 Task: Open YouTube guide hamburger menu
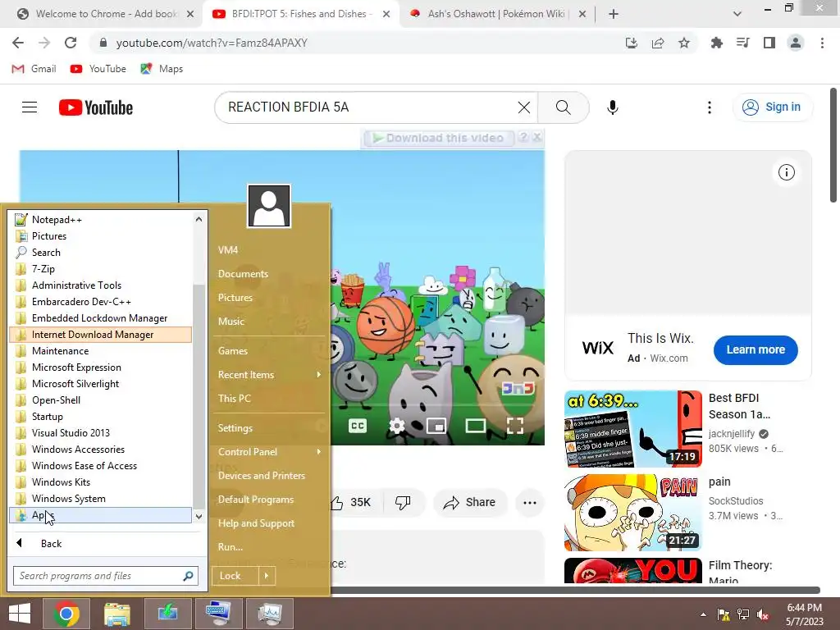pos(30,107)
